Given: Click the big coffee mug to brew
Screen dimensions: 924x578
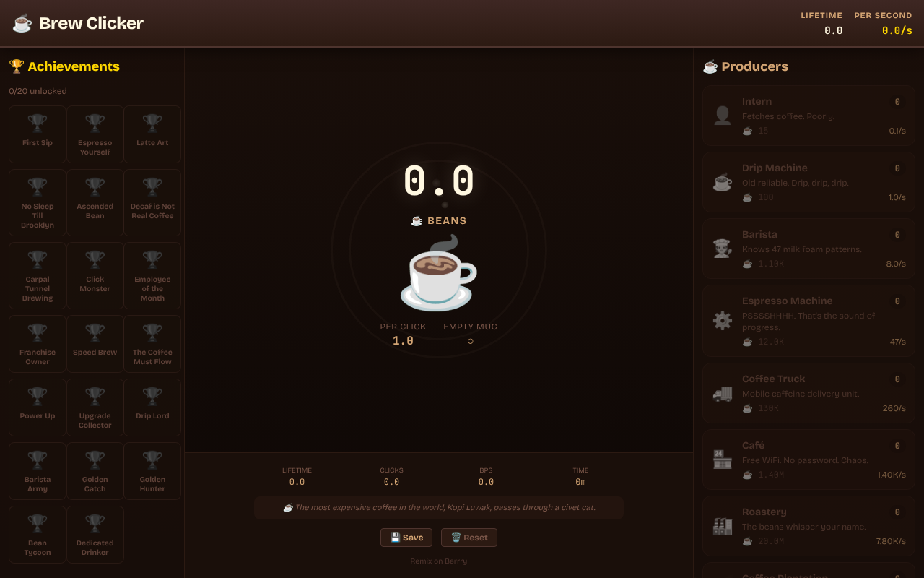Looking at the screenshot, I should pyautogui.click(x=438, y=273).
